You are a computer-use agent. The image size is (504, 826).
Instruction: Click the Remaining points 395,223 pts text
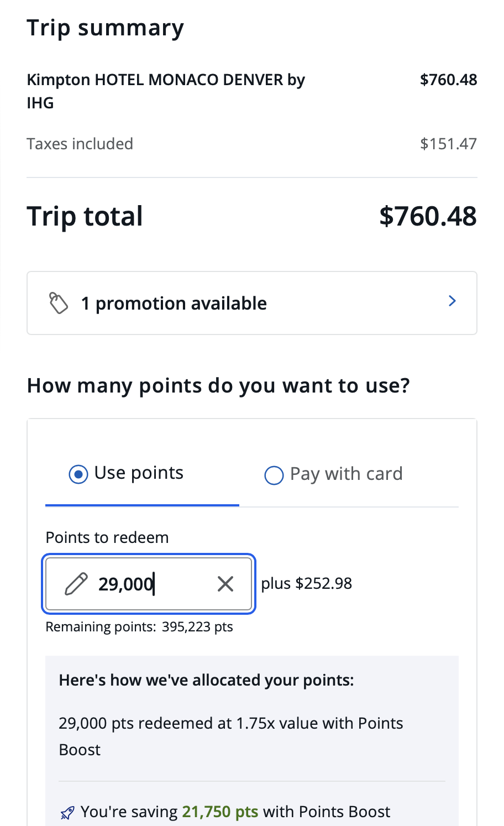[x=139, y=627]
